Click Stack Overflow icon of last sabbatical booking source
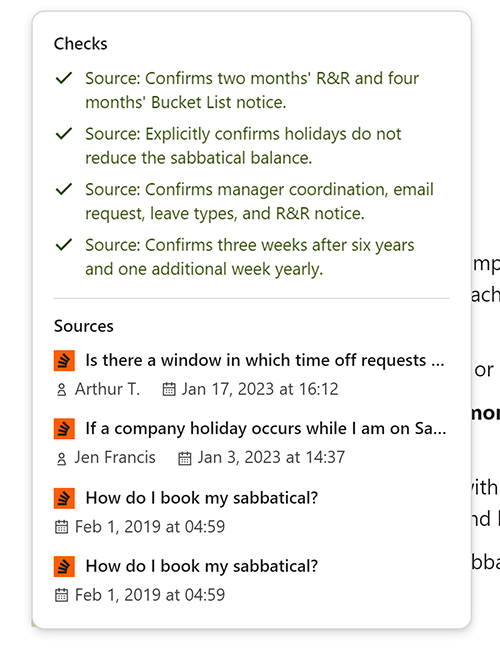The image size is (500, 661). 64,566
